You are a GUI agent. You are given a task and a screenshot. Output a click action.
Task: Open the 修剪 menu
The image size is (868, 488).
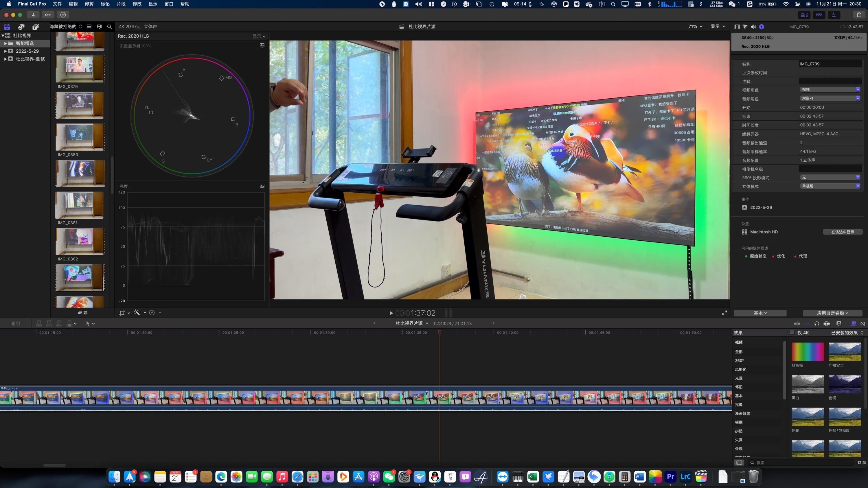tap(89, 4)
